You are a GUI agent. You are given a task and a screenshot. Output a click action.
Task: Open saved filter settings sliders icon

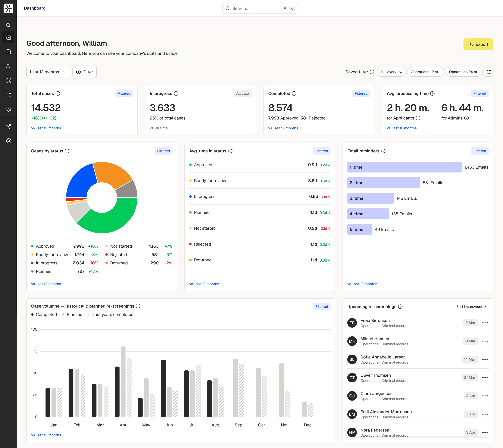click(488, 72)
